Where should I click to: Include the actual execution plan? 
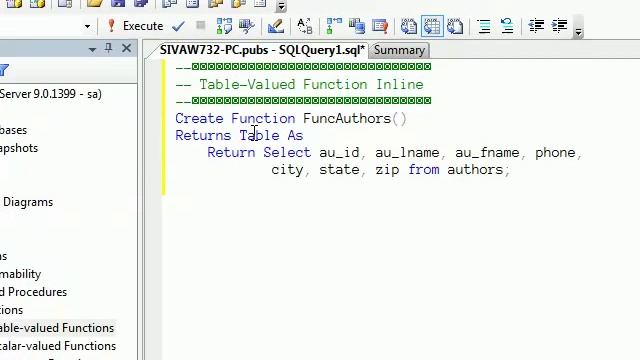(334, 26)
